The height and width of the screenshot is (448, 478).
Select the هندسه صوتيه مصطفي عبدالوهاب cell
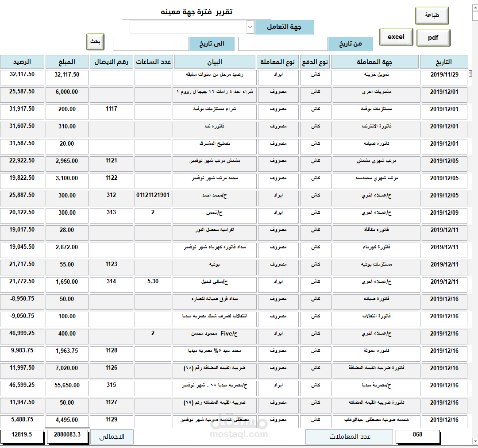point(376,421)
